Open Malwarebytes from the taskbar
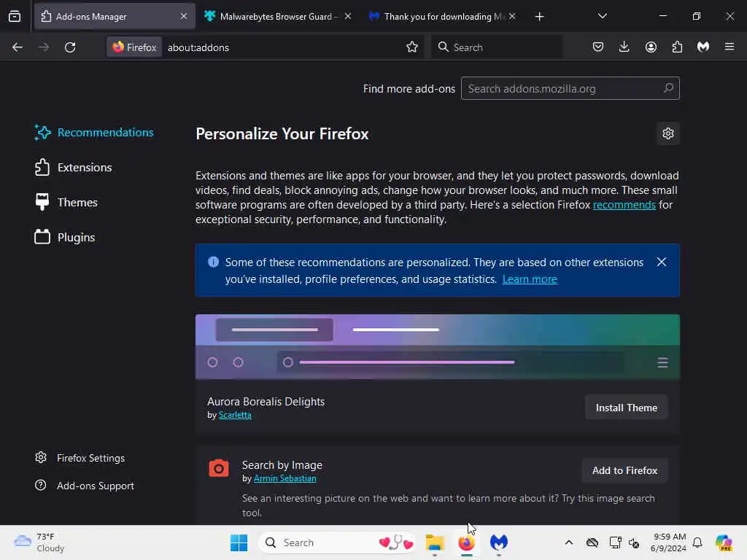This screenshot has height=560, width=747. tap(499, 542)
